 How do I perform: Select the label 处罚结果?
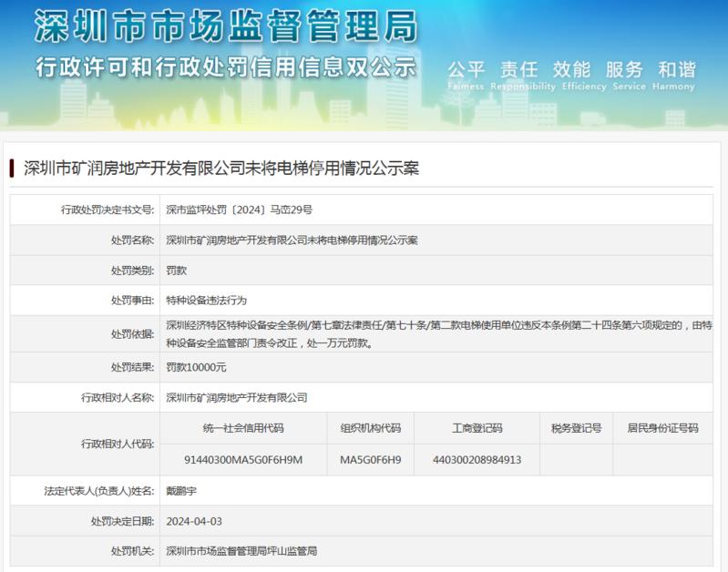[132, 367]
